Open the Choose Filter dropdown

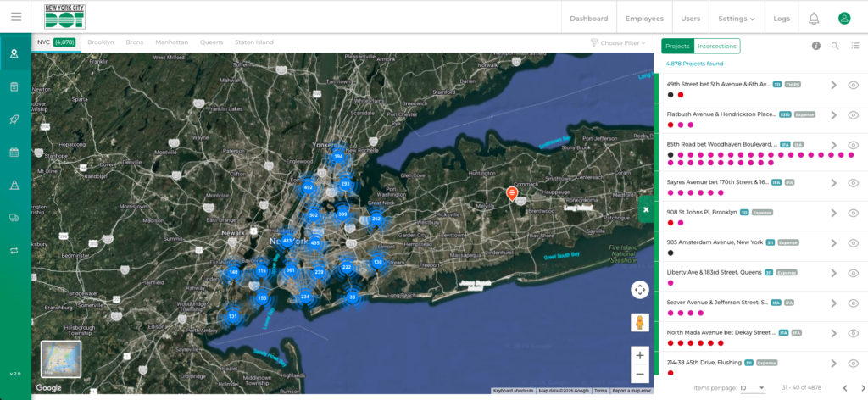tap(618, 42)
